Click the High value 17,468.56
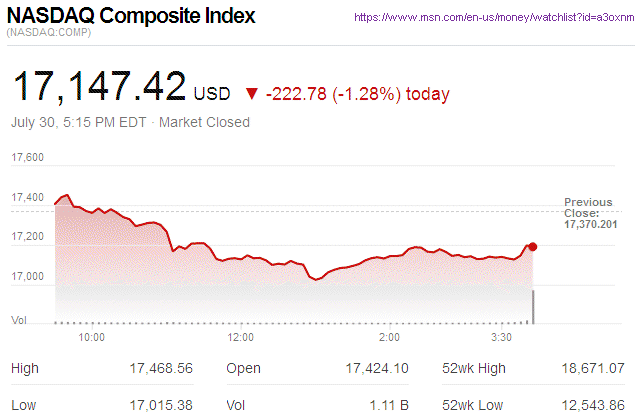Screen dimensions: 640x420 pos(160,368)
